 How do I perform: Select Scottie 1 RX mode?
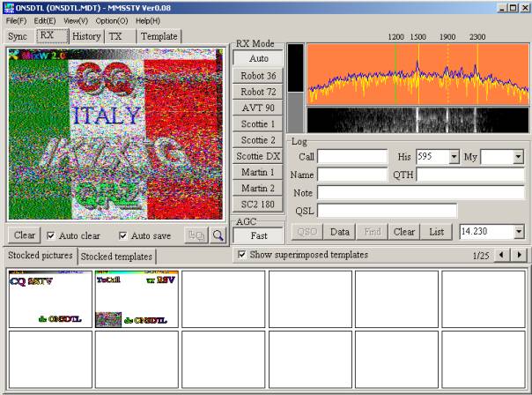pyautogui.click(x=258, y=124)
